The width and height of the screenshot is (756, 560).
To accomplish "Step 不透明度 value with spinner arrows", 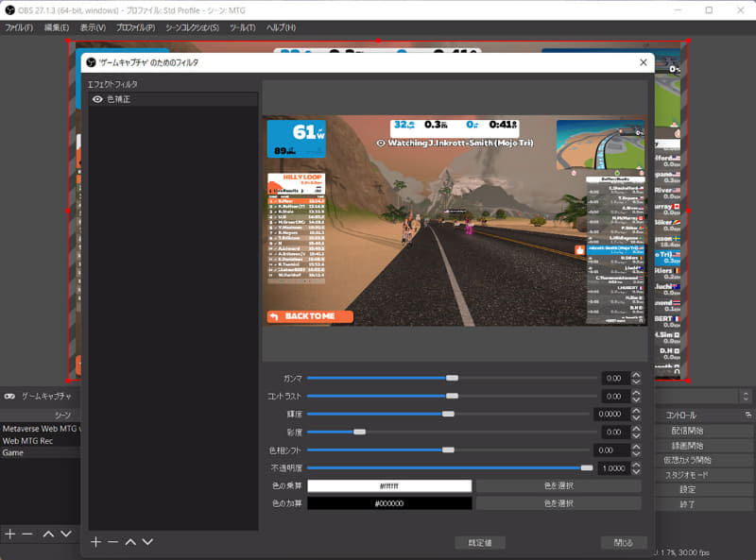I will [636, 468].
